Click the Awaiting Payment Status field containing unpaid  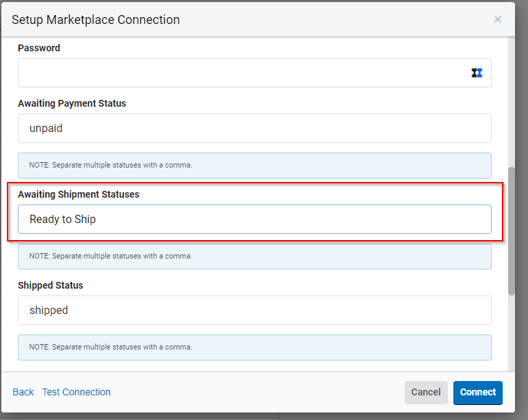[x=254, y=128]
